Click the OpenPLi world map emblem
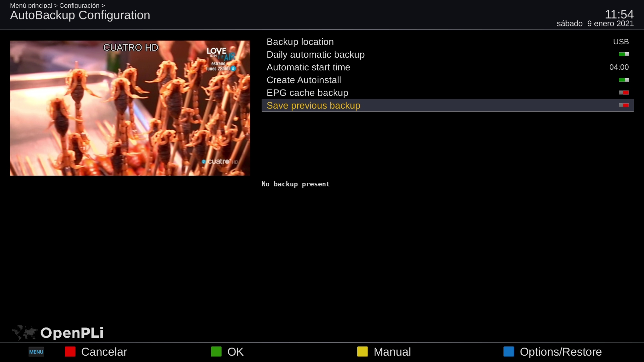This screenshot has height=362, width=644. coord(24,333)
